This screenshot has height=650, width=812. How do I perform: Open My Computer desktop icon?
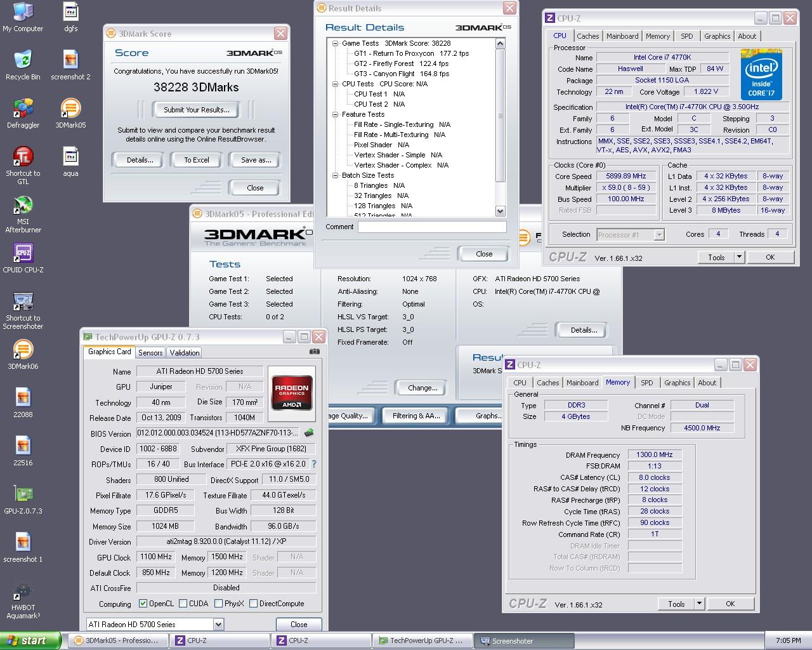pyautogui.click(x=23, y=17)
